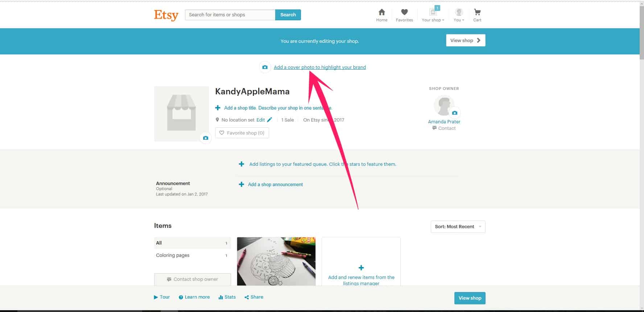Click the Etsy logo
The height and width of the screenshot is (312, 644).
tap(166, 15)
